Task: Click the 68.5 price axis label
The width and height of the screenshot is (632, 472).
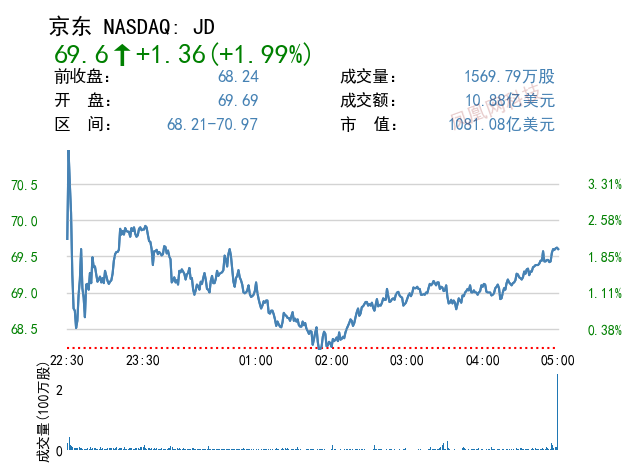Action: pyautogui.click(x=25, y=329)
